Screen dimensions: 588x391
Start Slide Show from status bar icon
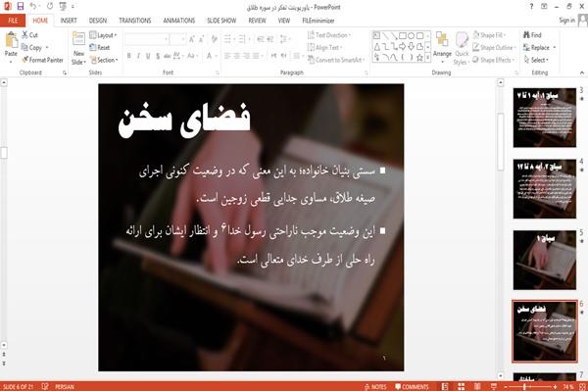pos(494,386)
